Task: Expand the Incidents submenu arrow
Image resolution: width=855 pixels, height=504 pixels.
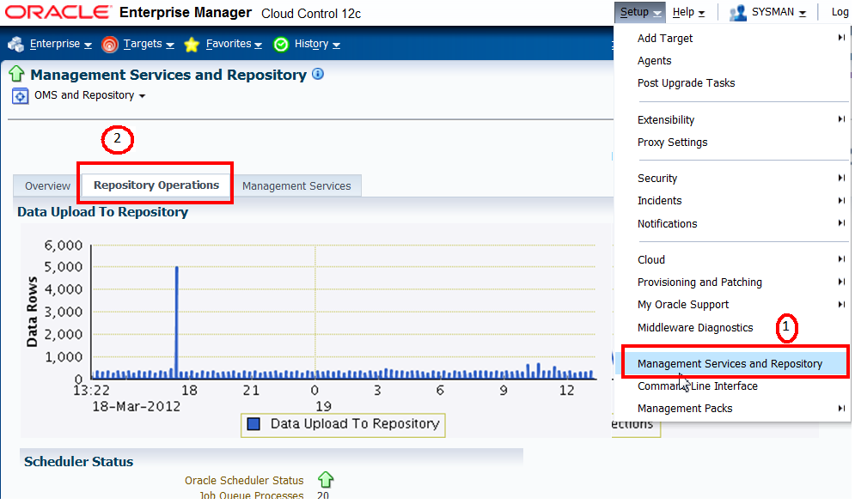Action: 841,201
